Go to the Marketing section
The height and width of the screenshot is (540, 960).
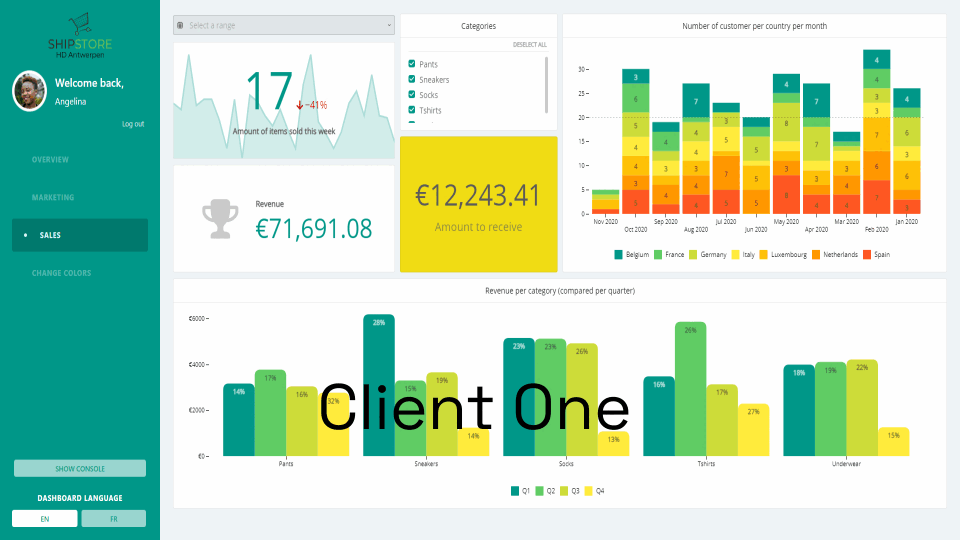53,197
